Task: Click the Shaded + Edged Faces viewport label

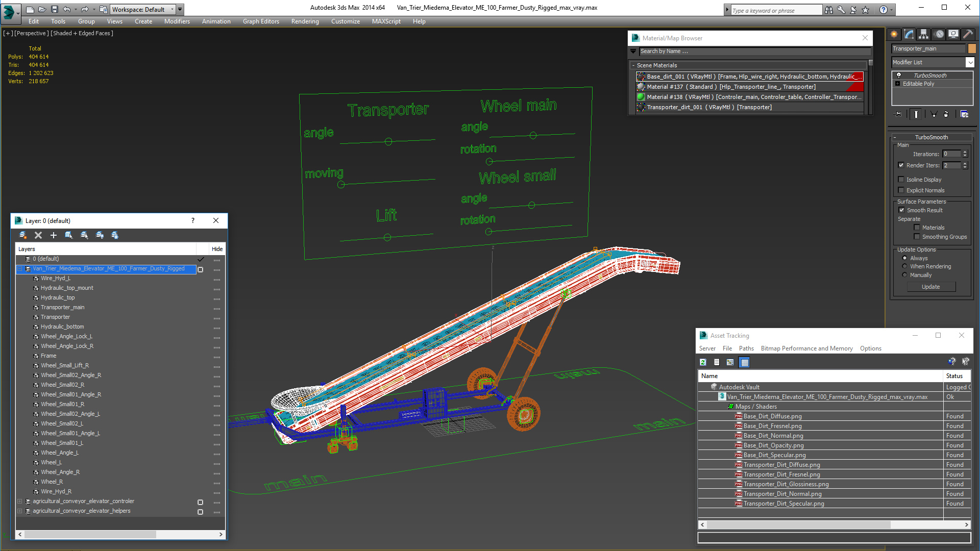Action: (82, 33)
